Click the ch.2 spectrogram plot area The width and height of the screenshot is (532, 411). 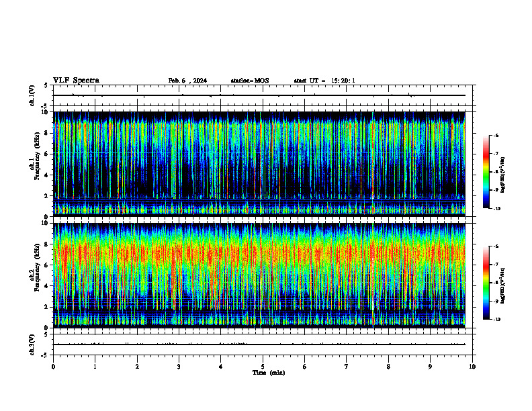pyautogui.click(x=259, y=275)
